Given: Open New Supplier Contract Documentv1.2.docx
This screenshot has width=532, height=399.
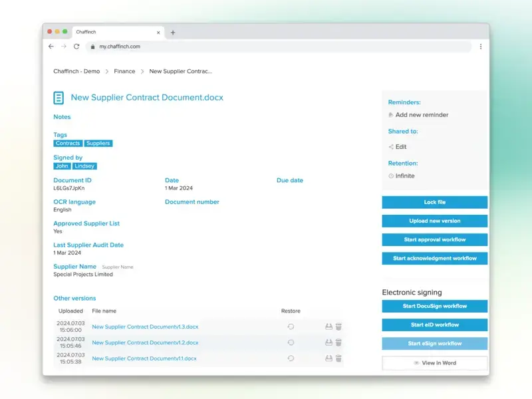Looking at the screenshot, I should [145, 342].
